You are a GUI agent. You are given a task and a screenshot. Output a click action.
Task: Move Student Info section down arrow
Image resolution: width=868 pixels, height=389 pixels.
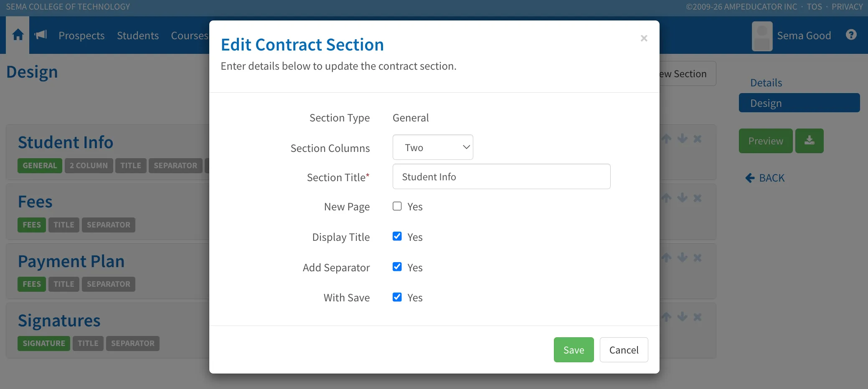683,139
